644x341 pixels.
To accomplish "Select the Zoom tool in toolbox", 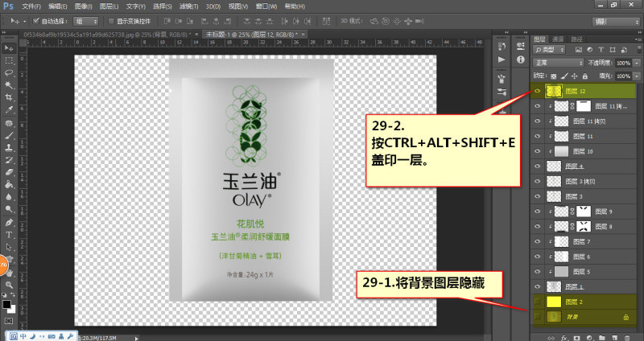I will click(x=9, y=285).
